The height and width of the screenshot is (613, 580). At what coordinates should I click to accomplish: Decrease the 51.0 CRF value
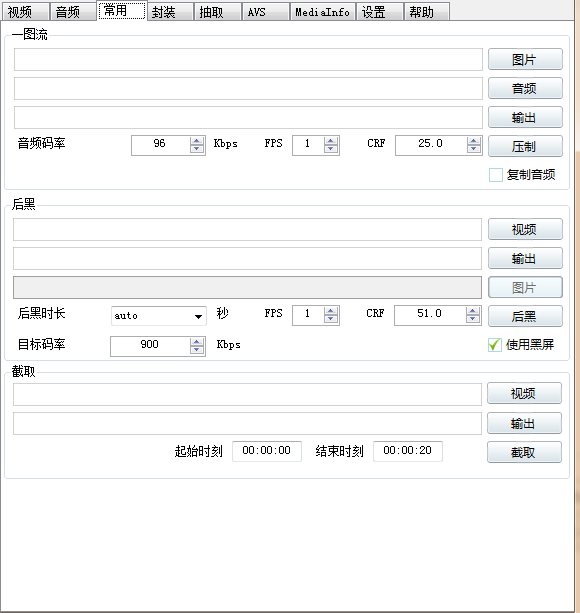(x=473, y=319)
